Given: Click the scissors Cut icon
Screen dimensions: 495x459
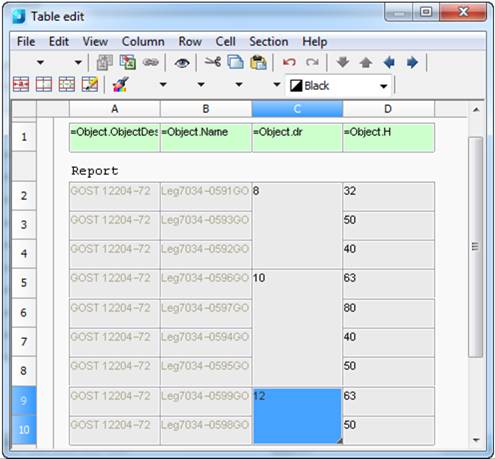Looking at the screenshot, I should click(x=212, y=62).
